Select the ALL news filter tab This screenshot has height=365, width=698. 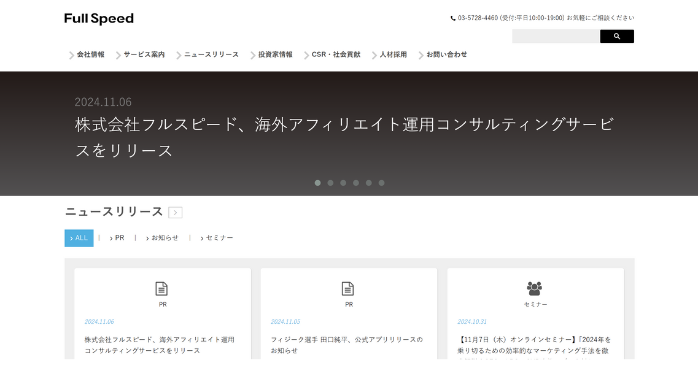pos(79,238)
